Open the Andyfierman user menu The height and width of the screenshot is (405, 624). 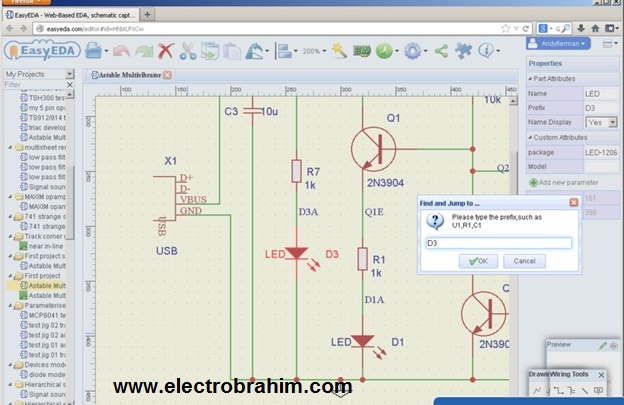558,43
